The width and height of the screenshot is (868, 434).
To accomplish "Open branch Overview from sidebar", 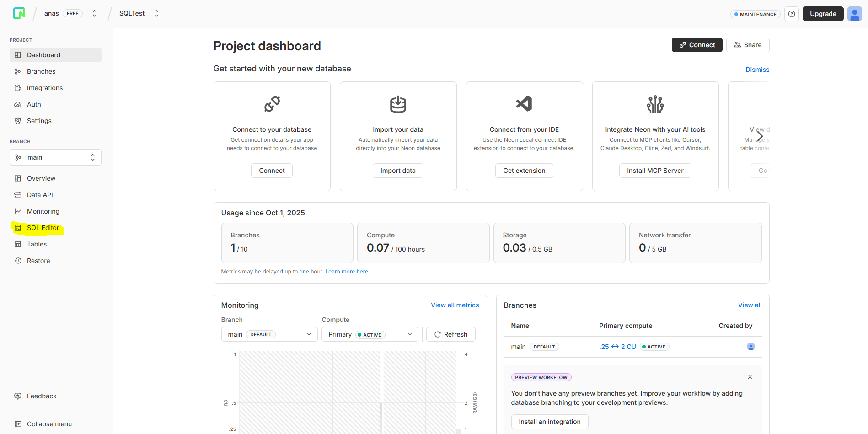I will pyautogui.click(x=55, y=178).
